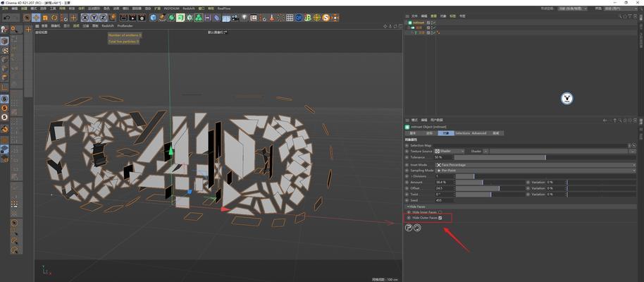Click the yellow target plugin icon

coord(317,18)
